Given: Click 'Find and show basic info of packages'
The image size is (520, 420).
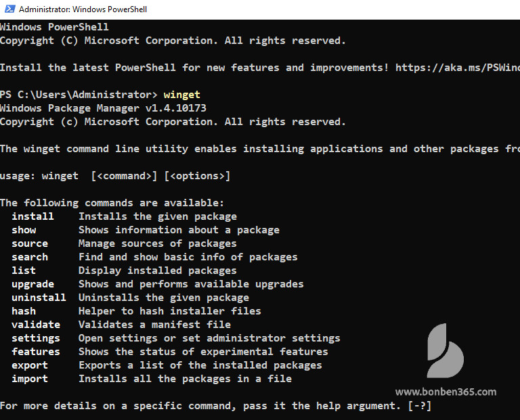Looking at the screenshot, I should [188, 257].
